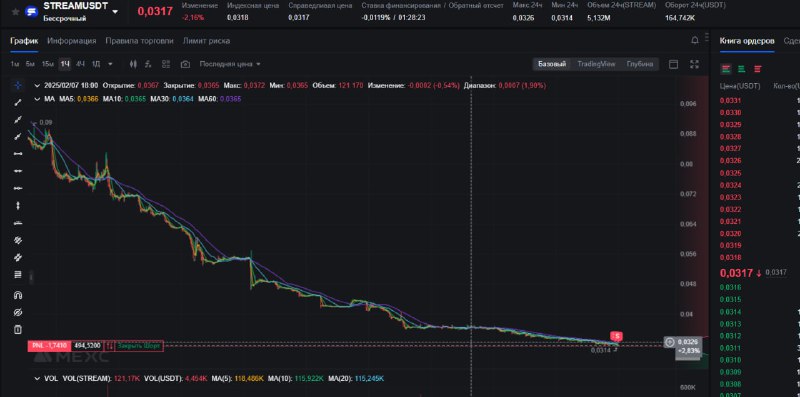Viewport: 800px width, 397px height.
Task: Show only buy orders in order book
Action: pyautogui.click(x=742, y=68)
